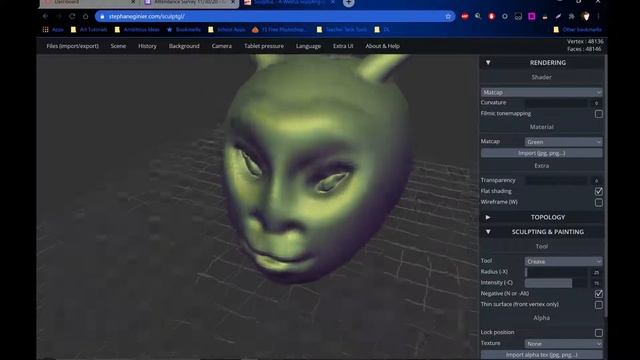The image size is (640, 360).
Task: Click the red ABP extension icon
Action: point(464,16)
